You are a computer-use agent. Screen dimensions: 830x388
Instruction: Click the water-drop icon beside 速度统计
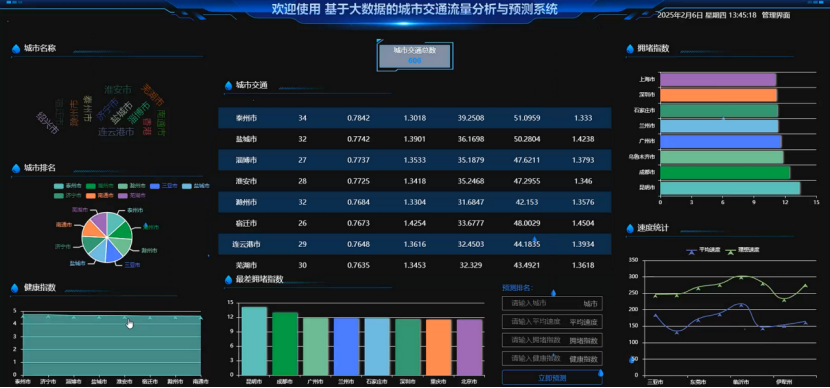[630, 229]
